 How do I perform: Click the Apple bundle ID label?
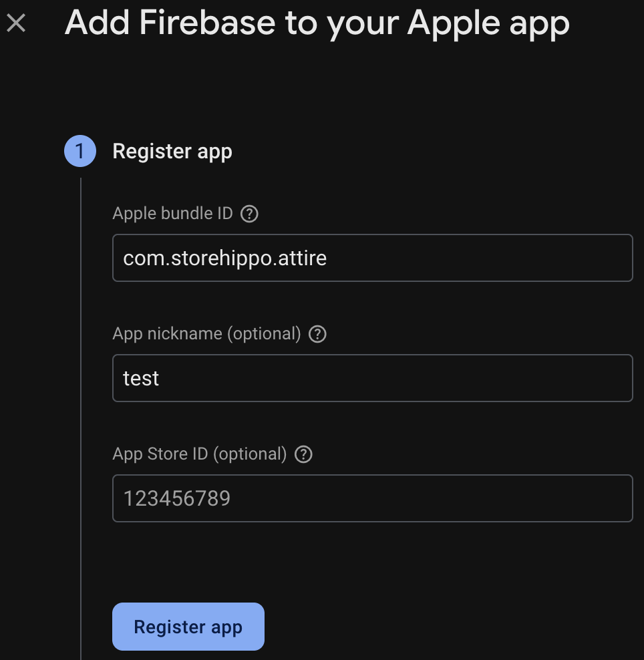point(172,213)
